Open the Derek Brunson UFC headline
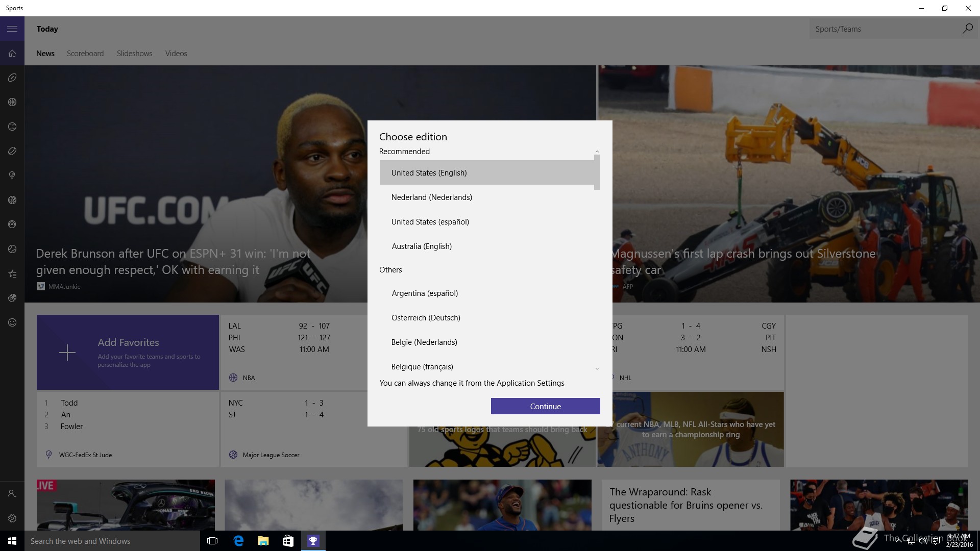This screenshot has height=551, width=980. 173,262
